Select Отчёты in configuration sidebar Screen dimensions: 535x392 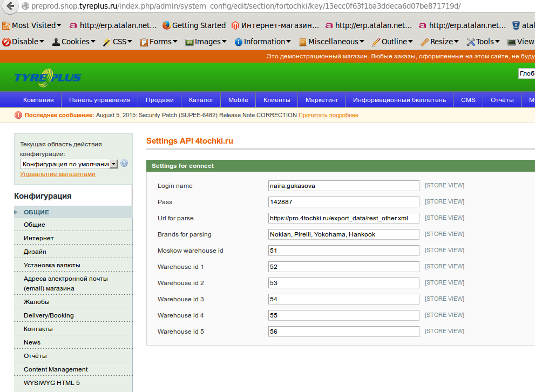73,356
